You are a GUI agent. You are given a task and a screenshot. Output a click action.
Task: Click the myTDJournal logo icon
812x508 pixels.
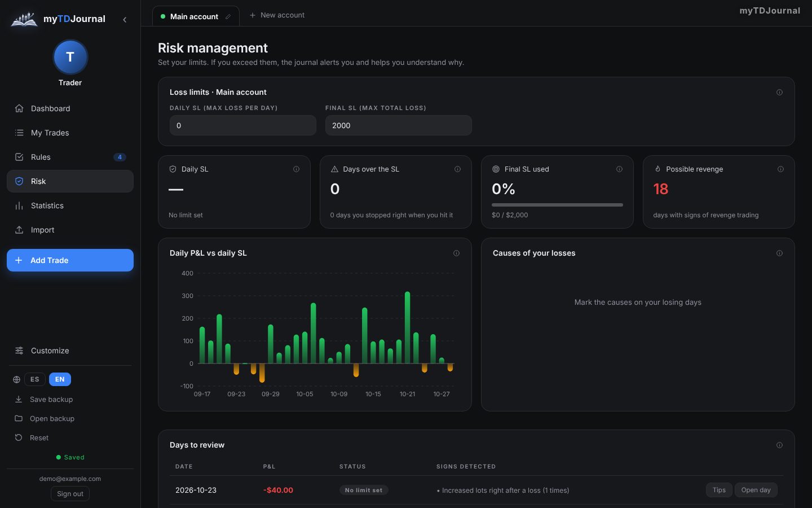point(24,19)
